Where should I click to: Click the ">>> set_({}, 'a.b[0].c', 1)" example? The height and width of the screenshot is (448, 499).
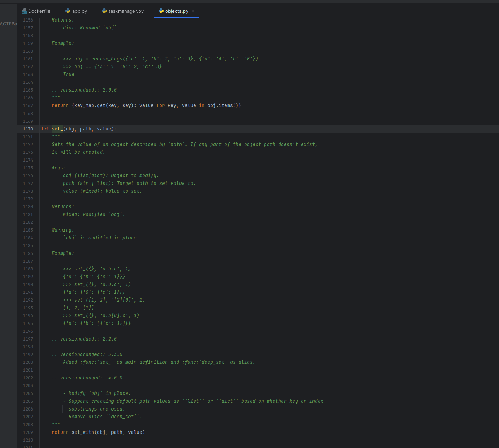[101, 315]
